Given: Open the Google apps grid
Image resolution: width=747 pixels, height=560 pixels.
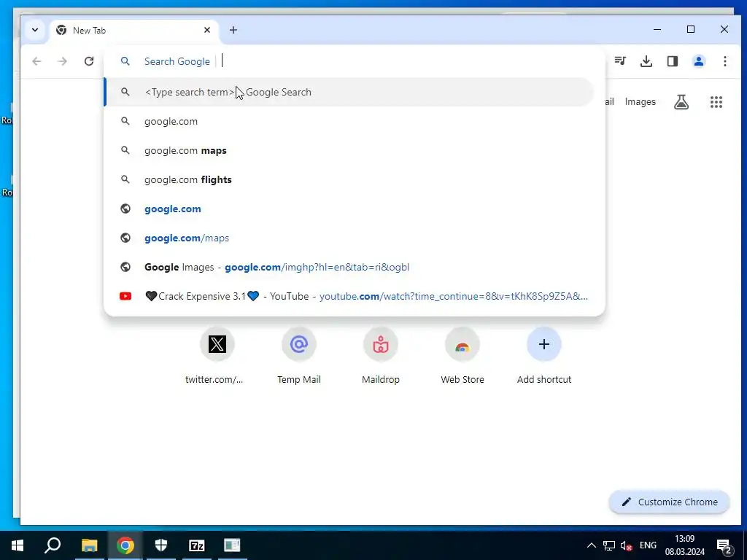Looking at the screenshot, I should [x=716, y=102].
